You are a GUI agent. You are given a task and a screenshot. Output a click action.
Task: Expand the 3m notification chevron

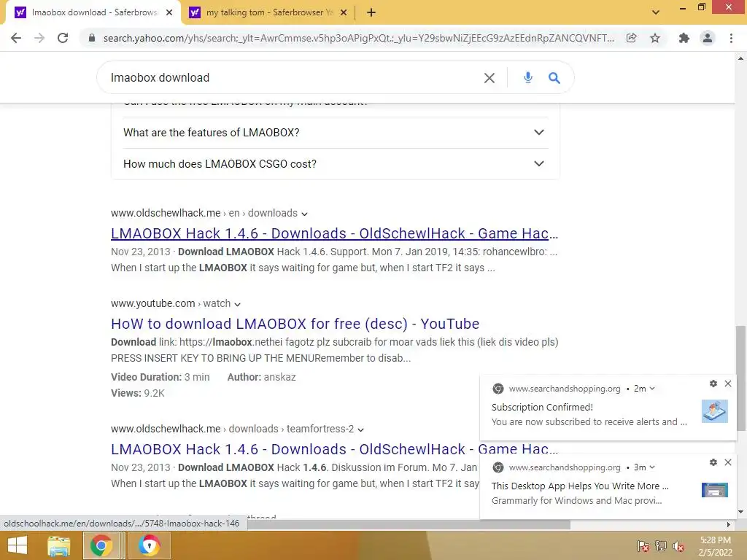652,467
